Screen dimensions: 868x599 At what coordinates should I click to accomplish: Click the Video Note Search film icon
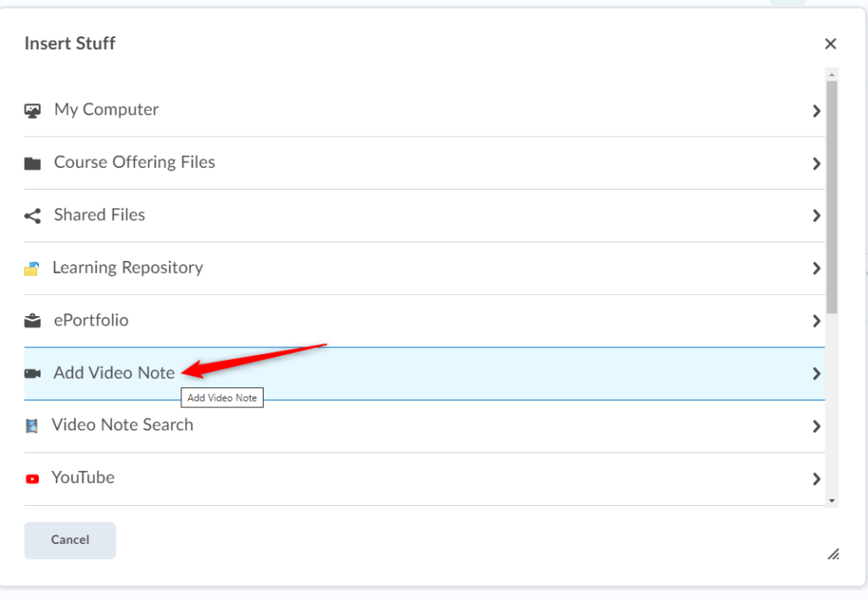point(31,426)
